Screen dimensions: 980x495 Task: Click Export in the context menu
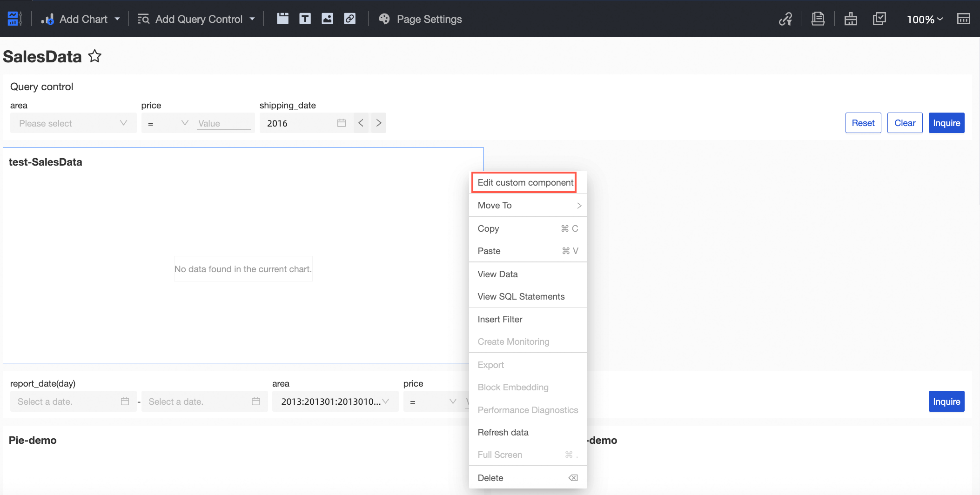click(x=528, y=365)
